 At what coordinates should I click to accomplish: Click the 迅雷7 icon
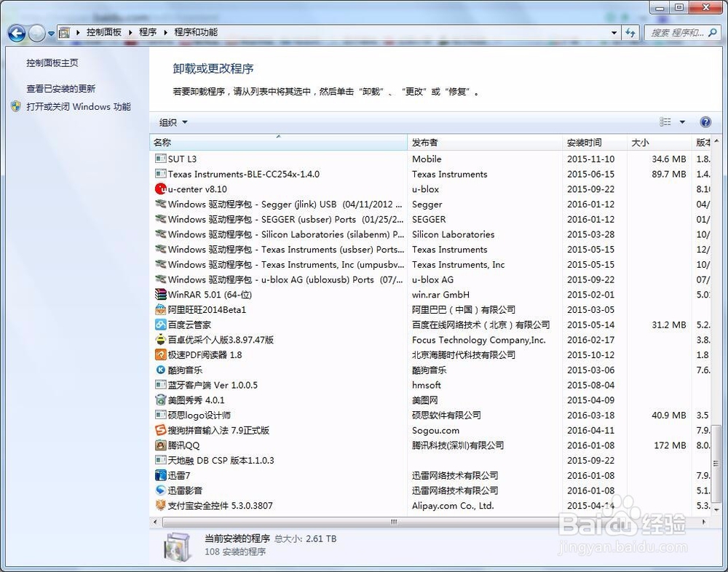click(x=160, y=475)
